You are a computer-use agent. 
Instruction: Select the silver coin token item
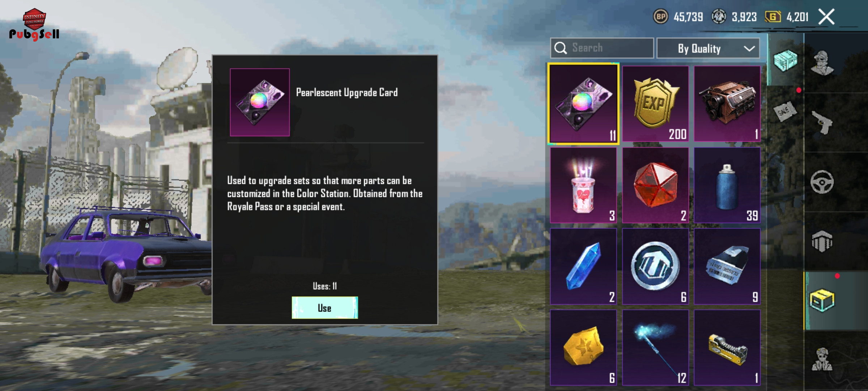[655, 266]
